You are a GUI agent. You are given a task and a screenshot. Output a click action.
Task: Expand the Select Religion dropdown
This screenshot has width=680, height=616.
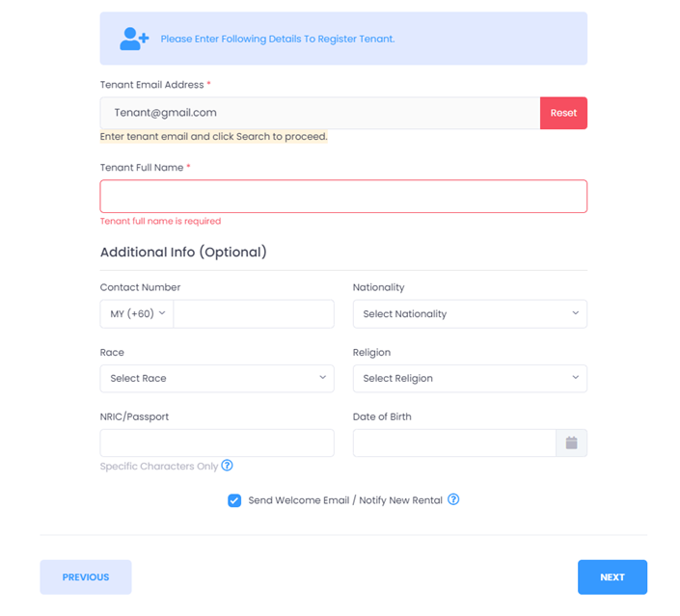[x=470, y=378]
